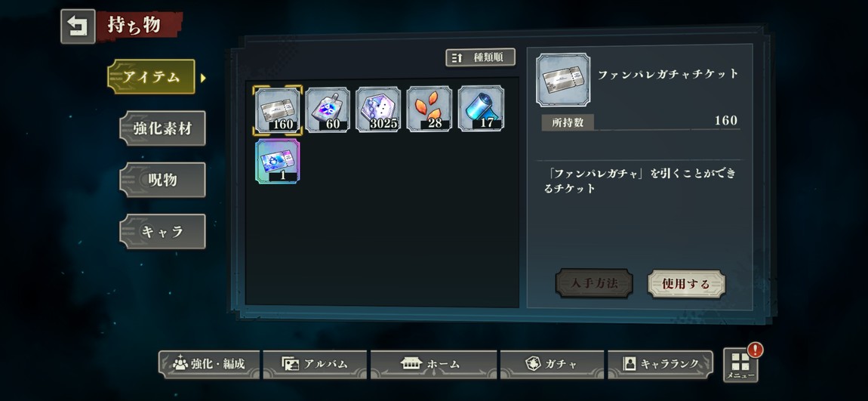Open ガチャ from the bottom bar
The image size is (868, 401).
pyautogui.click(x=552, y=365)
